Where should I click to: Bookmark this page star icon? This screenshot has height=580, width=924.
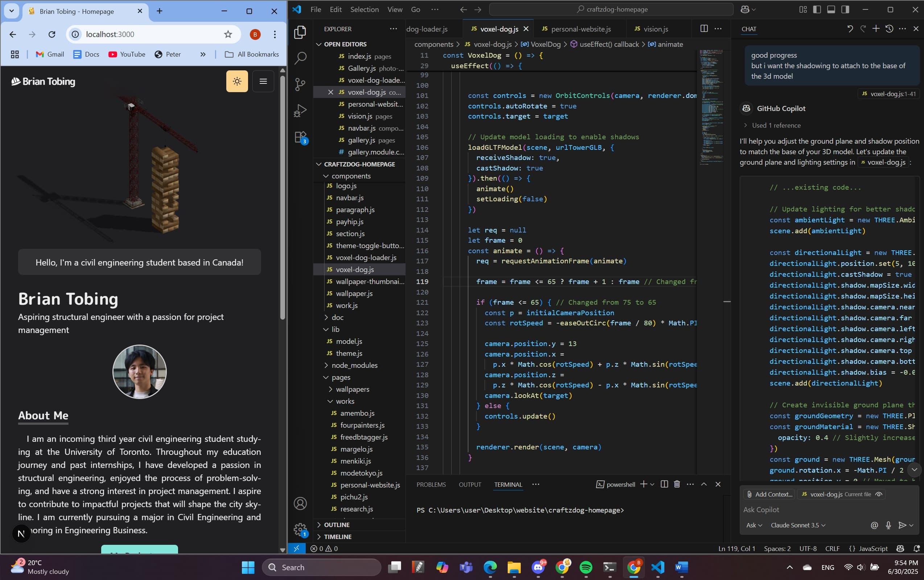[x=228, y=34]
